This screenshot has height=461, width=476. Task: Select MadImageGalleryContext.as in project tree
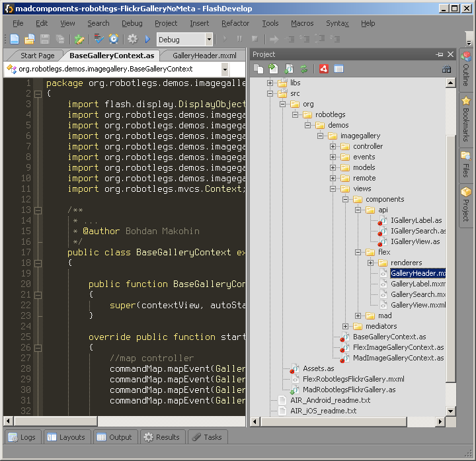398,358
